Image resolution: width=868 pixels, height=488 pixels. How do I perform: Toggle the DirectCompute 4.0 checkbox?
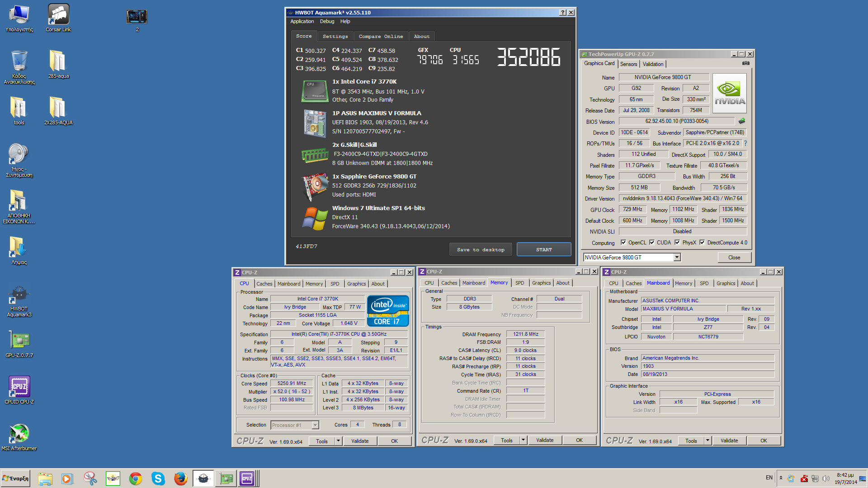pos(702,243)
